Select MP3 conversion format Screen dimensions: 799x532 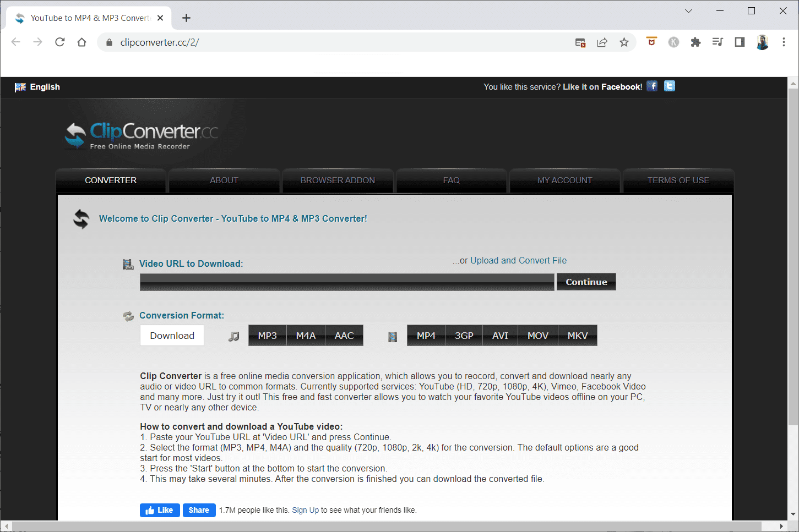tap(268, 336)
